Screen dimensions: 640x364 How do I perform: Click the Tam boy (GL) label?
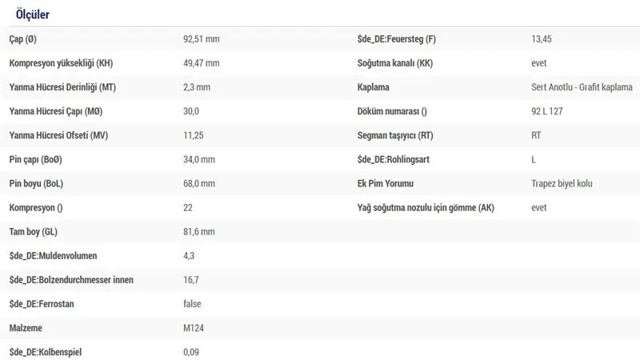pos(33,232)
